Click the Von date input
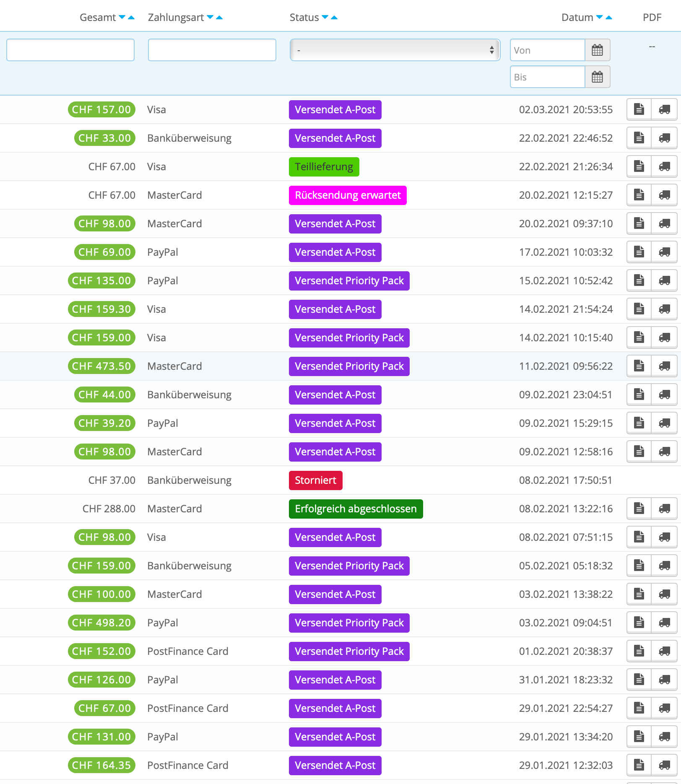 click(548, 50)
